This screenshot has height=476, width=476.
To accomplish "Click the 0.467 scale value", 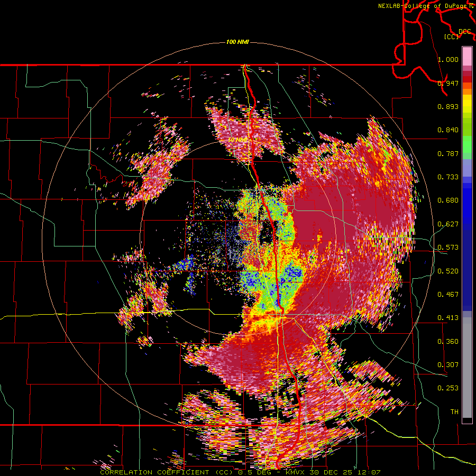I will [x=448, y=295].
